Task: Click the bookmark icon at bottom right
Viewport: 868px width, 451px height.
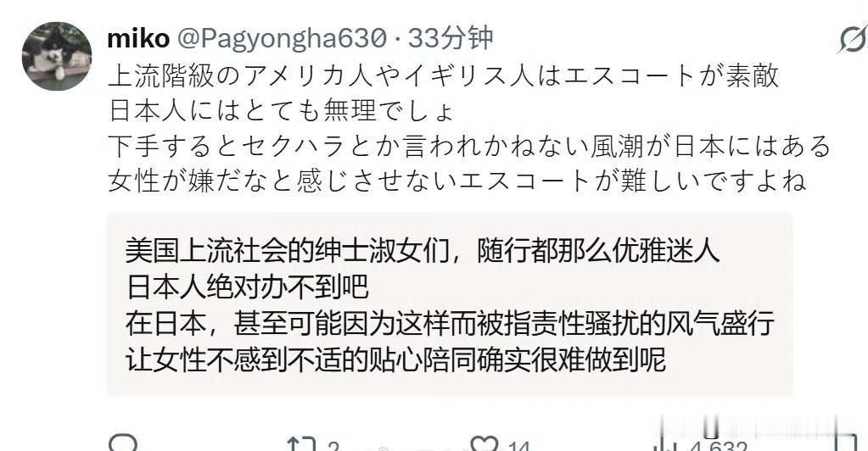Action: point(846,443)
